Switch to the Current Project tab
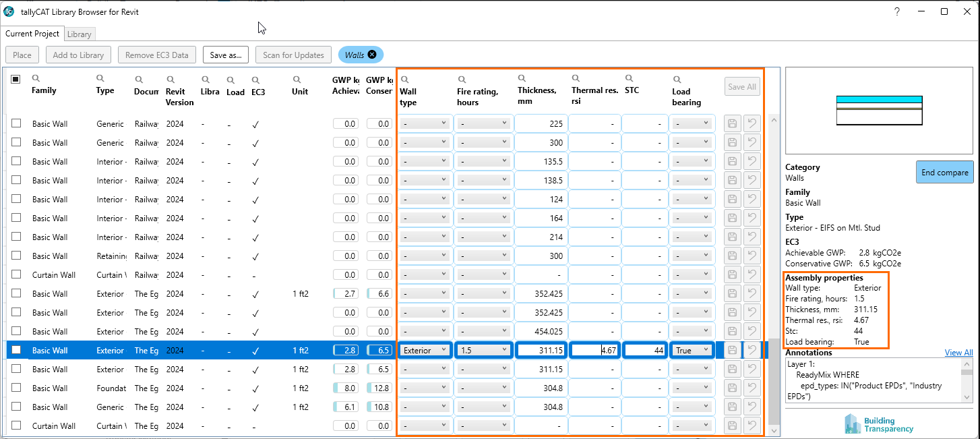This screenshot has height=439, width=980. (x=32, y=34)
